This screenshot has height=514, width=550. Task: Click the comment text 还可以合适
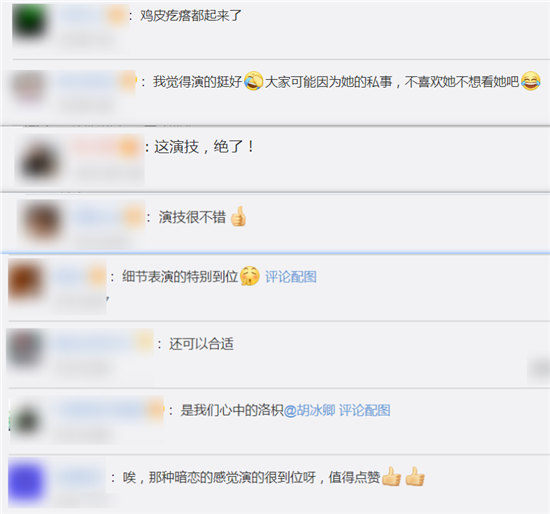pos(202,343)
